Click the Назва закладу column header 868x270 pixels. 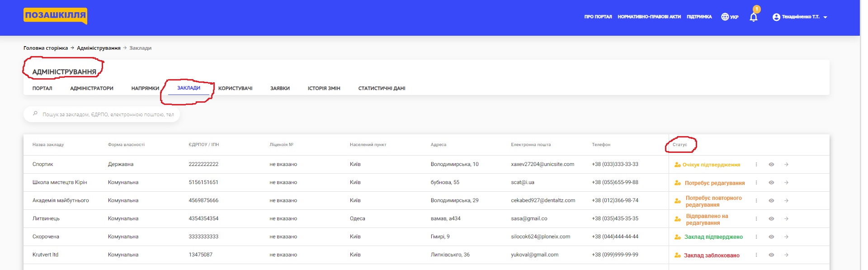pos(48,145)
